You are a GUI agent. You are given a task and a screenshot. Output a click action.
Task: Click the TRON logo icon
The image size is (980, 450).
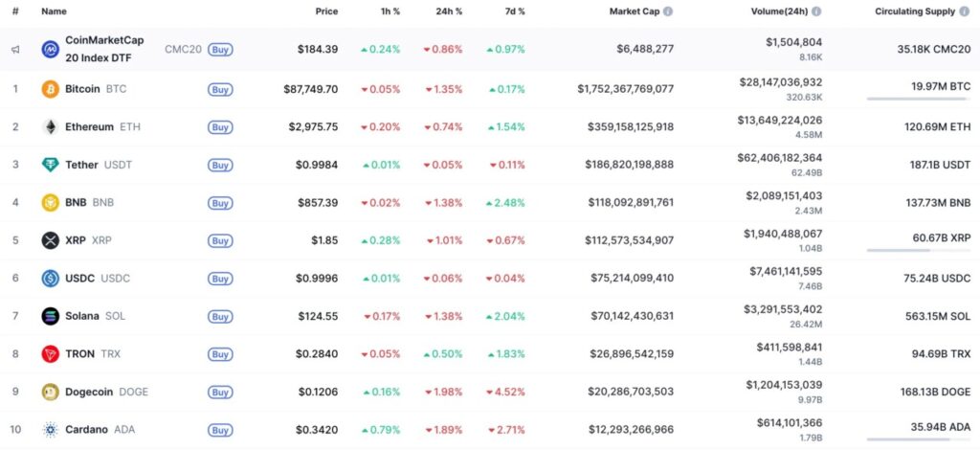[50, 354]
